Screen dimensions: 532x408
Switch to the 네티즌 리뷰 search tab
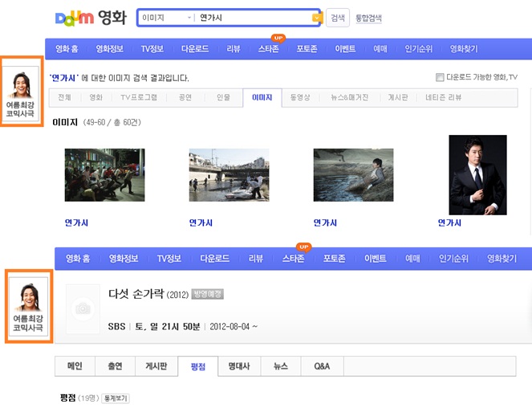point(444,97)
